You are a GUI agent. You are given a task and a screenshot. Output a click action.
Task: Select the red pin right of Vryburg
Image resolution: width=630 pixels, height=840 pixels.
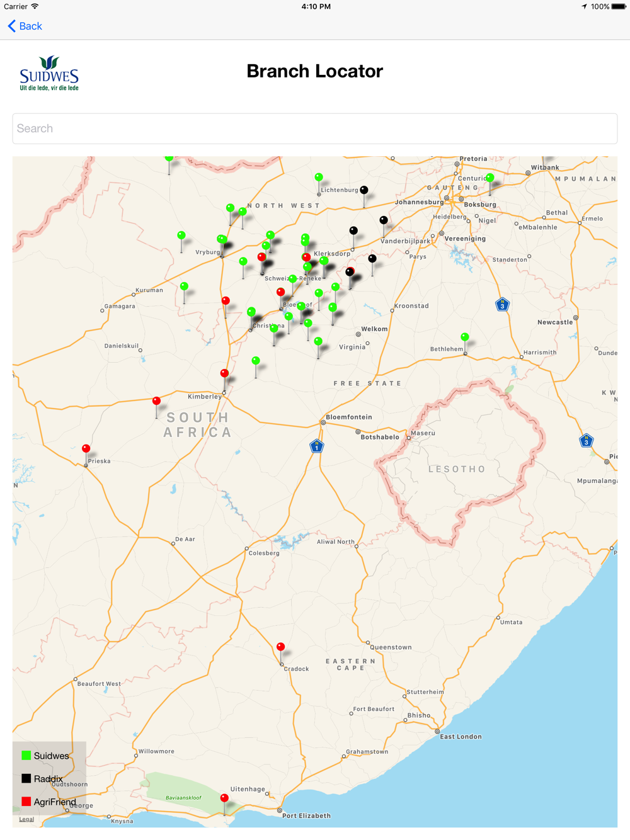point(261,258)
